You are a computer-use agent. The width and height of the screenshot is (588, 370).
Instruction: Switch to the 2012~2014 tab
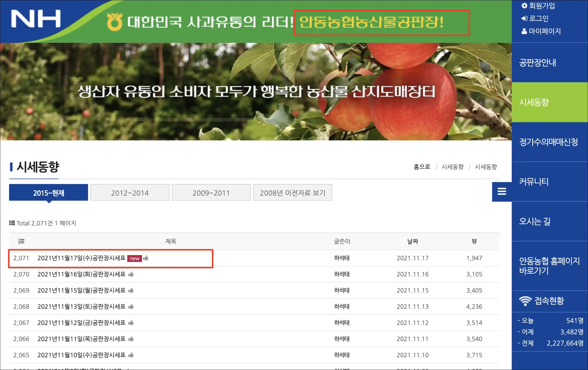130,193
